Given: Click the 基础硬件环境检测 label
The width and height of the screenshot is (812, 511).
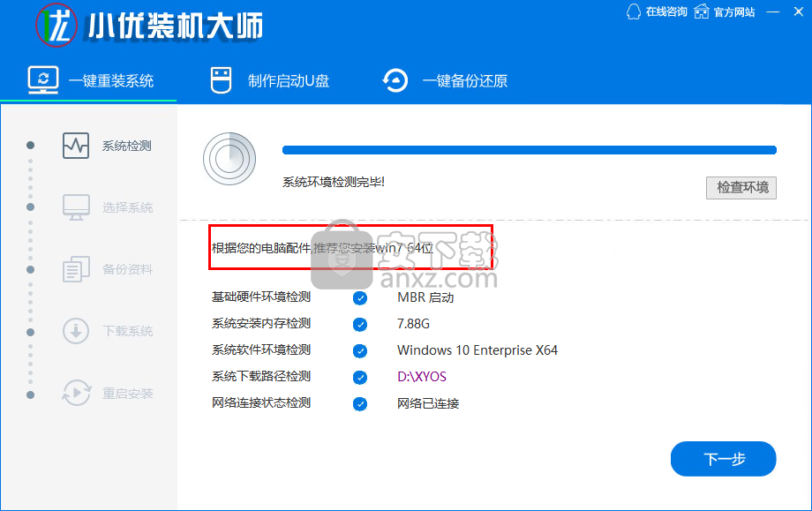Looking at the screenshot, I should pos(261,297).
